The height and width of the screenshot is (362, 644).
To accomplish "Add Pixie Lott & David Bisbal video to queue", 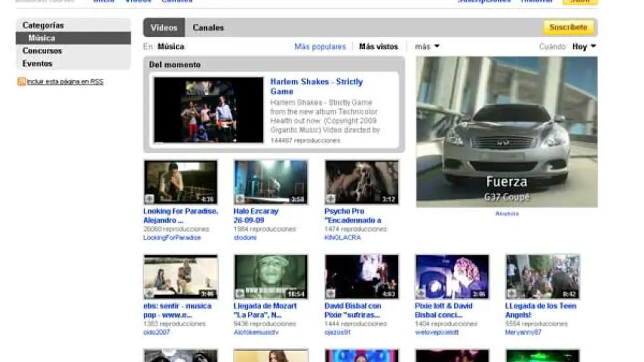I will pos(421,294).
